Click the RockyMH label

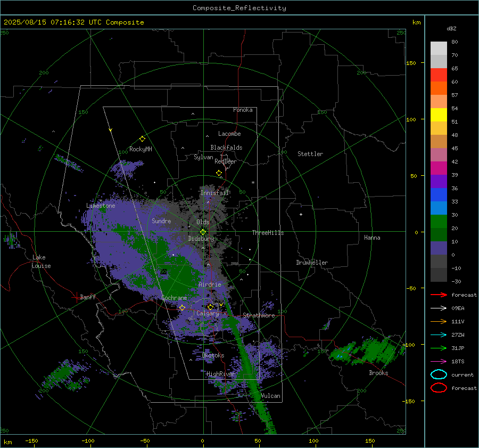tap(141, 149)
